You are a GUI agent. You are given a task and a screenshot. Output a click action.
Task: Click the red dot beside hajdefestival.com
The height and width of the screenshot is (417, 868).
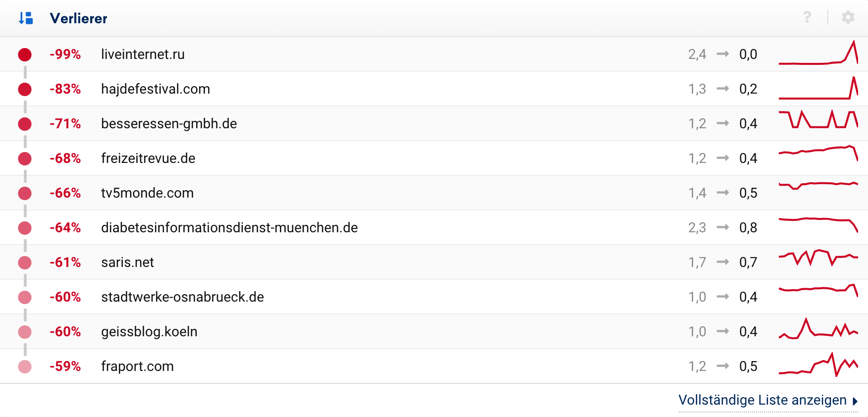pos(25,89)
